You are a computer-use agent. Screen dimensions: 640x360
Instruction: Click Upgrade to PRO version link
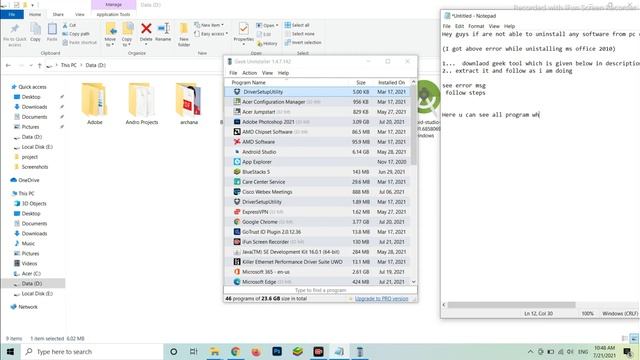381,299
